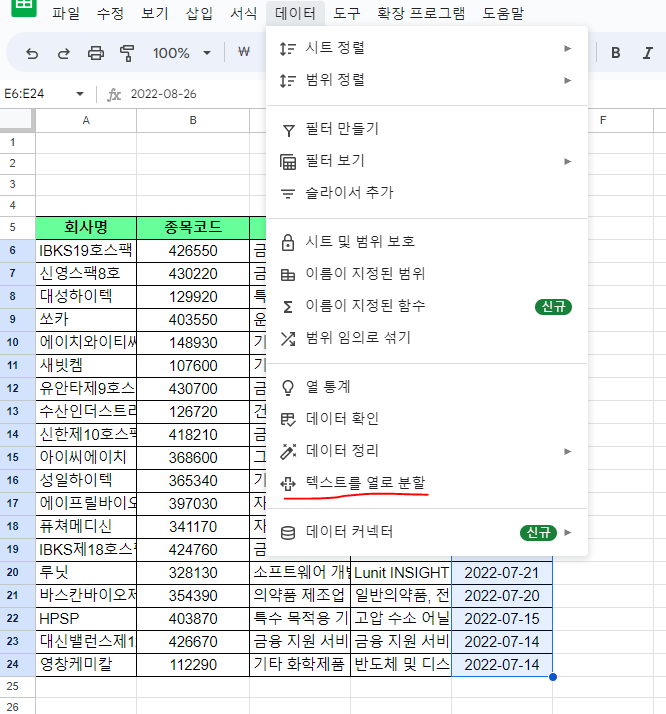Viewport: 666px width, 714px height.
Task: Click the 회사명 header cell
Action: coord(86,227)
